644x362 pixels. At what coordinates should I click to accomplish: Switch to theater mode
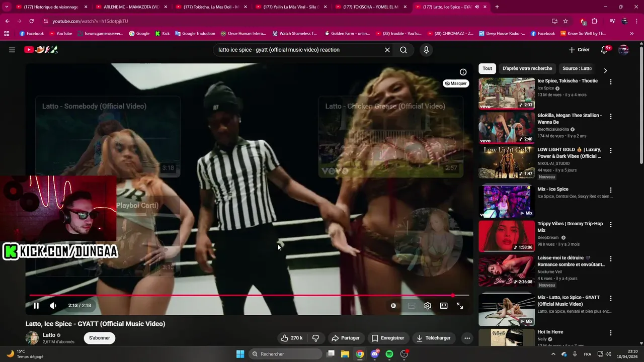tap(444, 306)
